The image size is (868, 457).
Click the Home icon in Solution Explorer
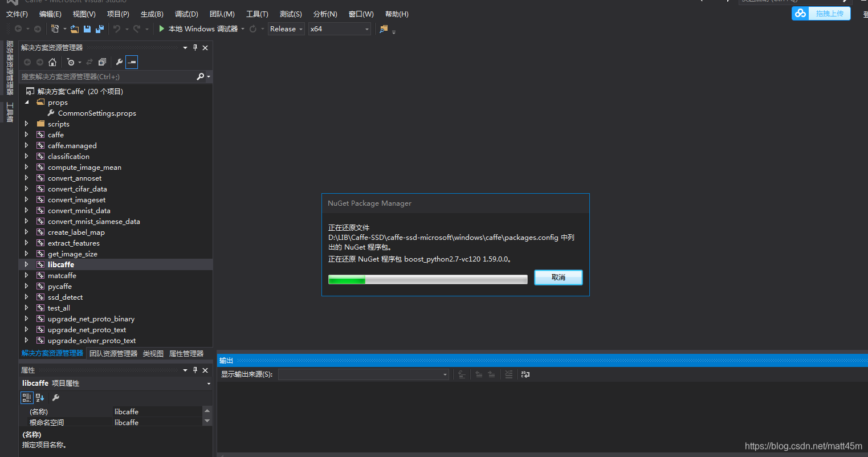click(52, 62)
